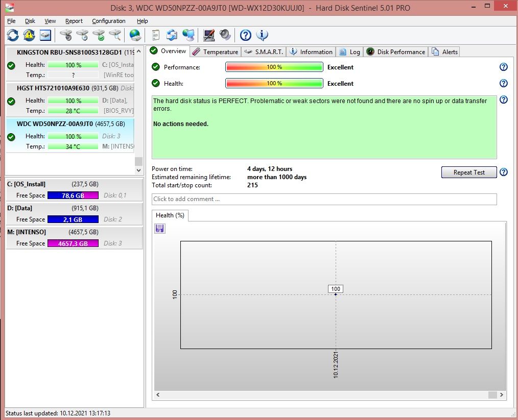The width and height of the screenshot is (518, 420).
Task: Click the help icon next to Repeat Test
Action: [504, 172]
